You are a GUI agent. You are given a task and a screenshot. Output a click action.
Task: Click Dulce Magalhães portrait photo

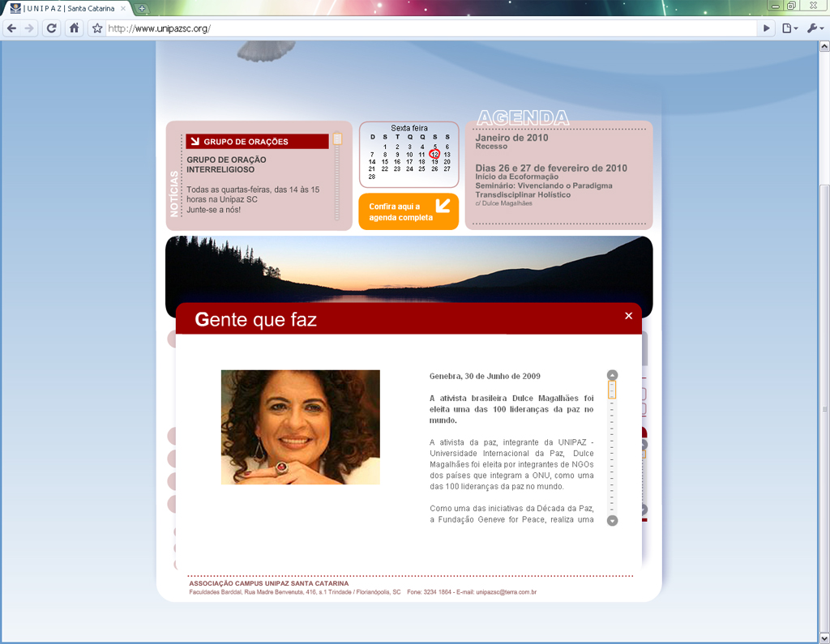tap(300, 427)
